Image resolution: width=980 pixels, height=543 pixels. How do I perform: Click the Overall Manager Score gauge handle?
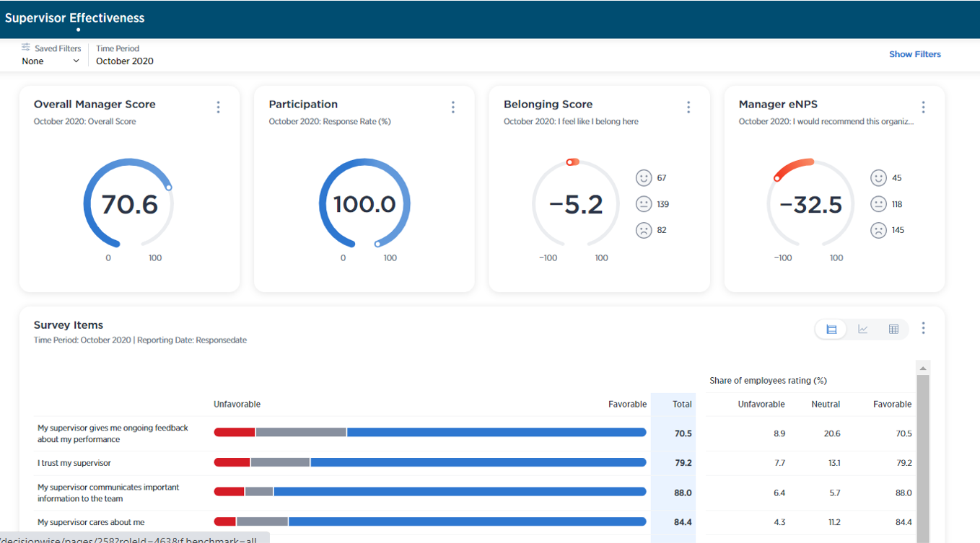pyautogui.click(x=169, y=187)
